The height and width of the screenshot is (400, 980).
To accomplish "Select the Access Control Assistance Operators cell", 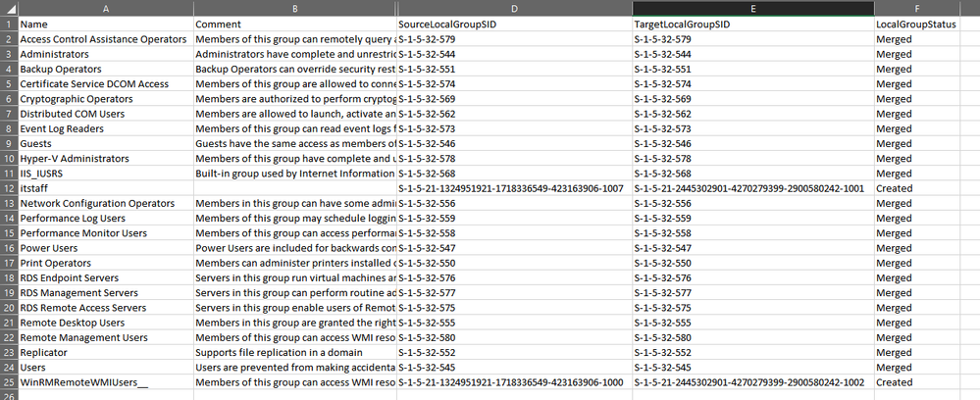I will pyautogui.click(x=106, y=39).
